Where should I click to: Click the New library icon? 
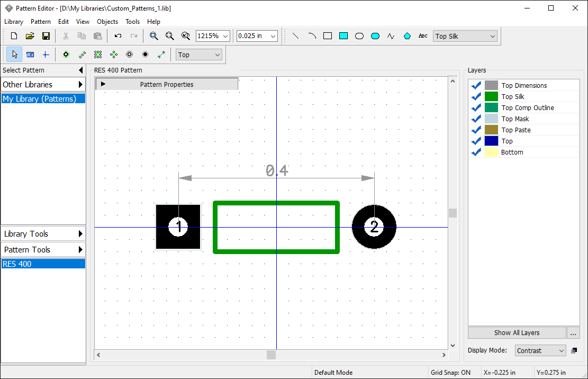(14, 36)
